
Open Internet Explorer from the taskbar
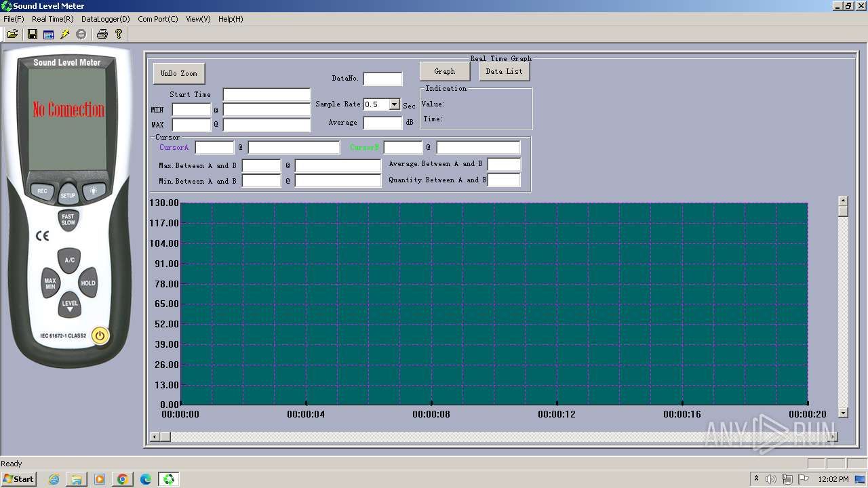click(54, 479)
